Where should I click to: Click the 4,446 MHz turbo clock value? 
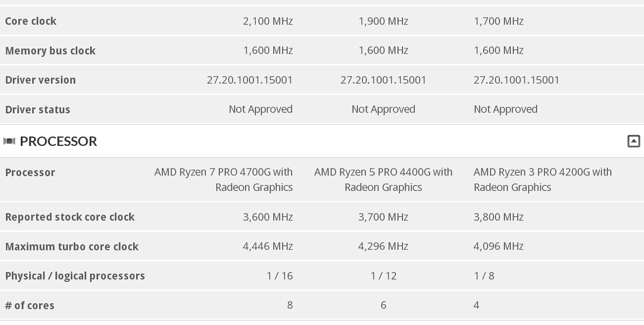pos(268,247)
